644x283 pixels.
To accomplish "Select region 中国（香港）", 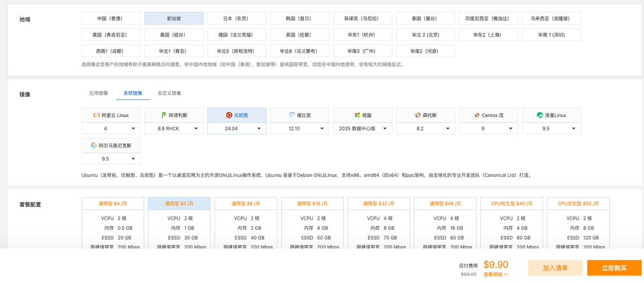I will coord(111,18).
